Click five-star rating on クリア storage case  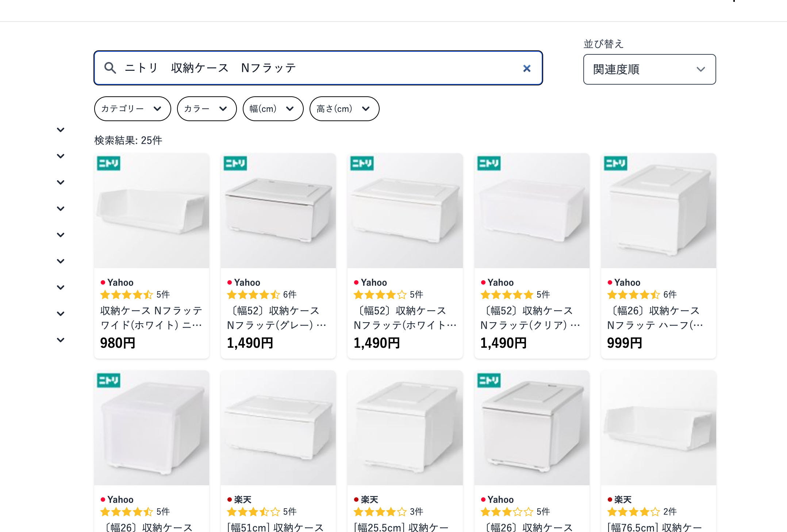[x=507, y=294]
